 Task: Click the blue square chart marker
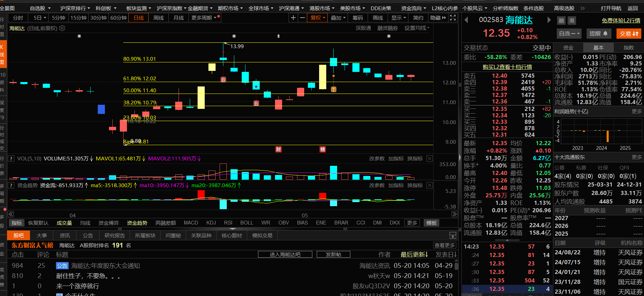point(101,109)
